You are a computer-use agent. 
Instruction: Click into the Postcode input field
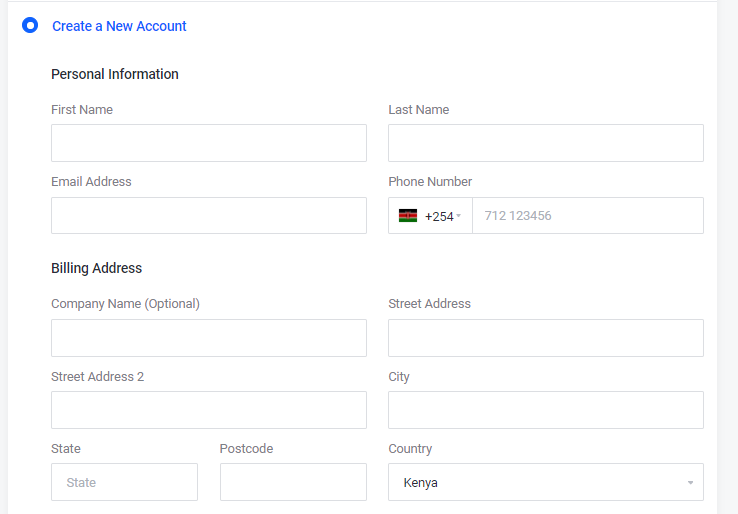[x=293, y=482]
